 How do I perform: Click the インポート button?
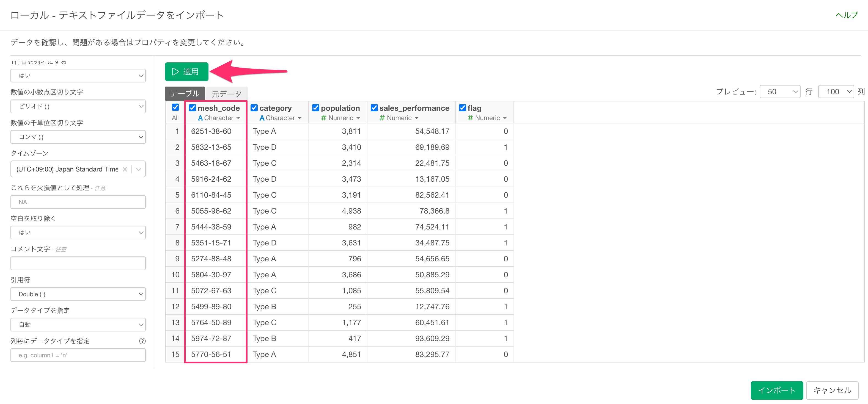pos(776,390)
